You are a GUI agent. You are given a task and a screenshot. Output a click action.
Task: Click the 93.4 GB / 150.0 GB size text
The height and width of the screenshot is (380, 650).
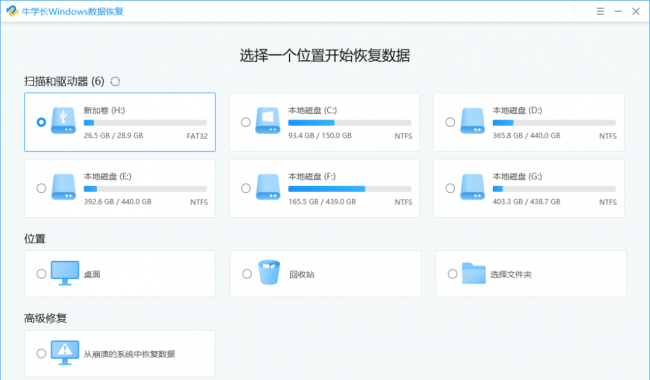tap(320, 136)
